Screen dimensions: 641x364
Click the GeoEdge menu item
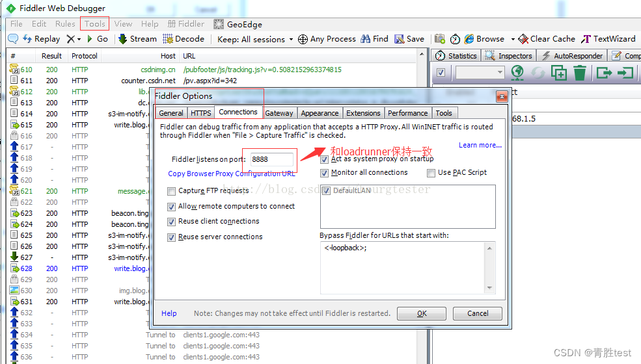(x=238, y=24)
